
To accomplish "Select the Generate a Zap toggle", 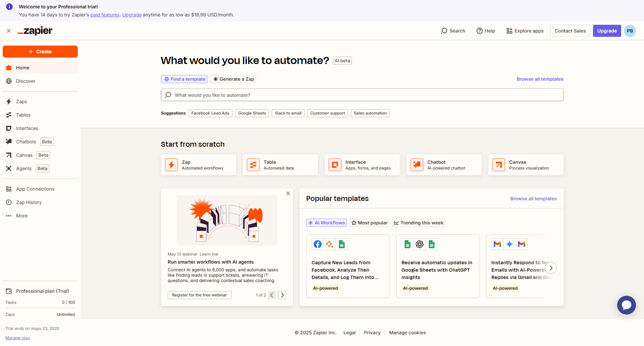I will click(233, 79).
